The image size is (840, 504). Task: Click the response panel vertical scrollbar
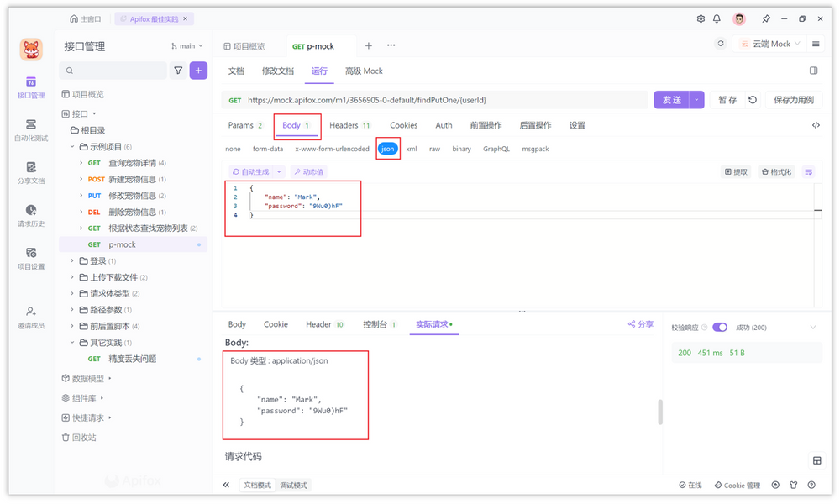coord(660,412)
